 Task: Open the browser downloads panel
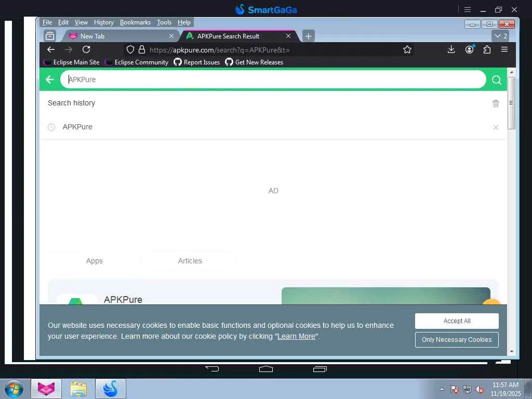451,49
